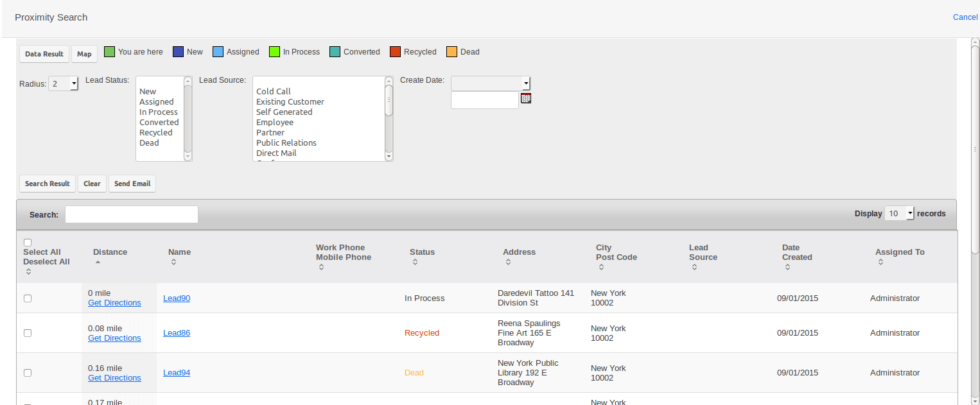Viewport: 980px width, 405px height.
Task: Change the Display records dropdown
Action: pyautogui.click(x=900, y=213)
